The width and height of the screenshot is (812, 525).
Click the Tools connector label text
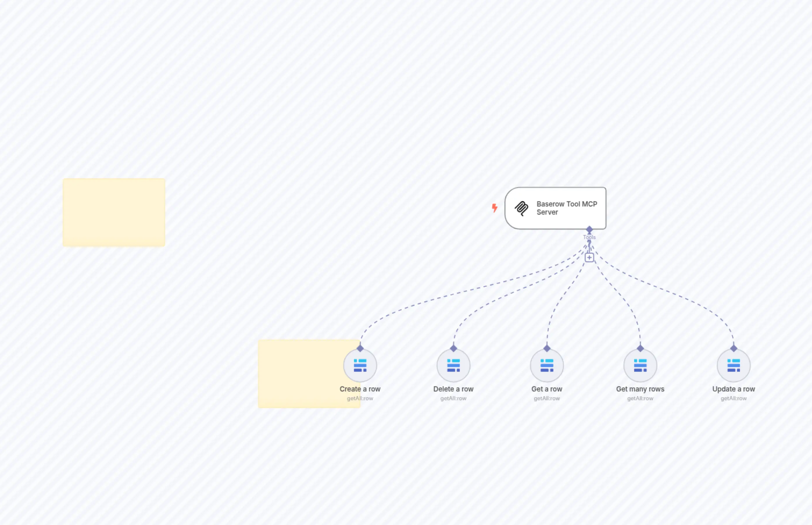(589, 237)
